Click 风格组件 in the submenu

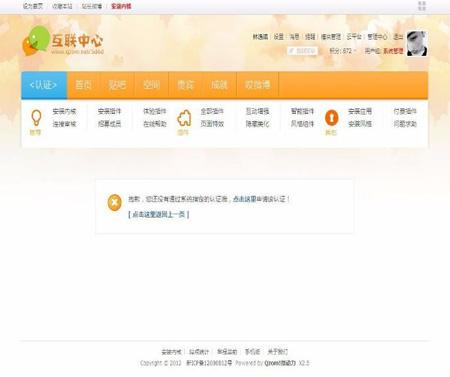302,124
